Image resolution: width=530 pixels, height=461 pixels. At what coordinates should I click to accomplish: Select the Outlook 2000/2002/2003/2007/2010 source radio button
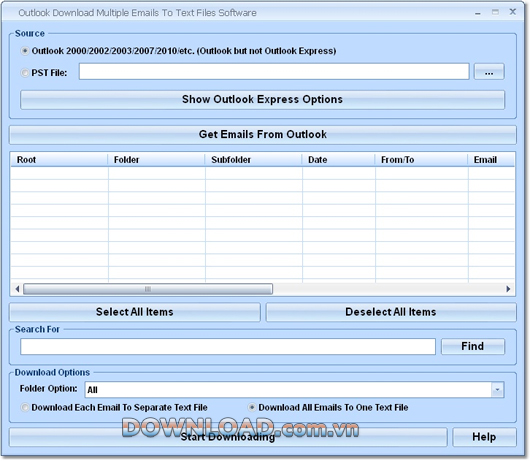[25, 51]
